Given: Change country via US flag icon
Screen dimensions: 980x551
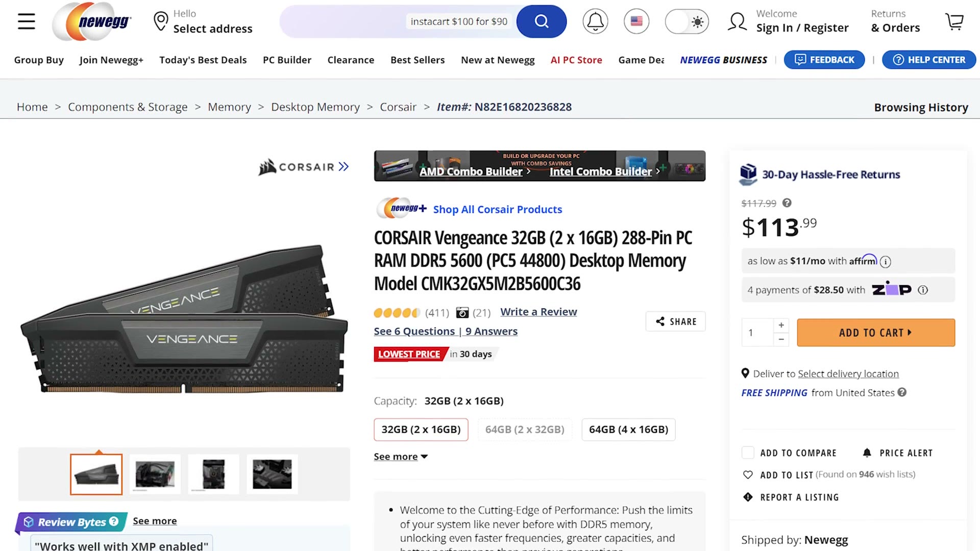Looking at the screenshot, I should [x=636, y=21].
